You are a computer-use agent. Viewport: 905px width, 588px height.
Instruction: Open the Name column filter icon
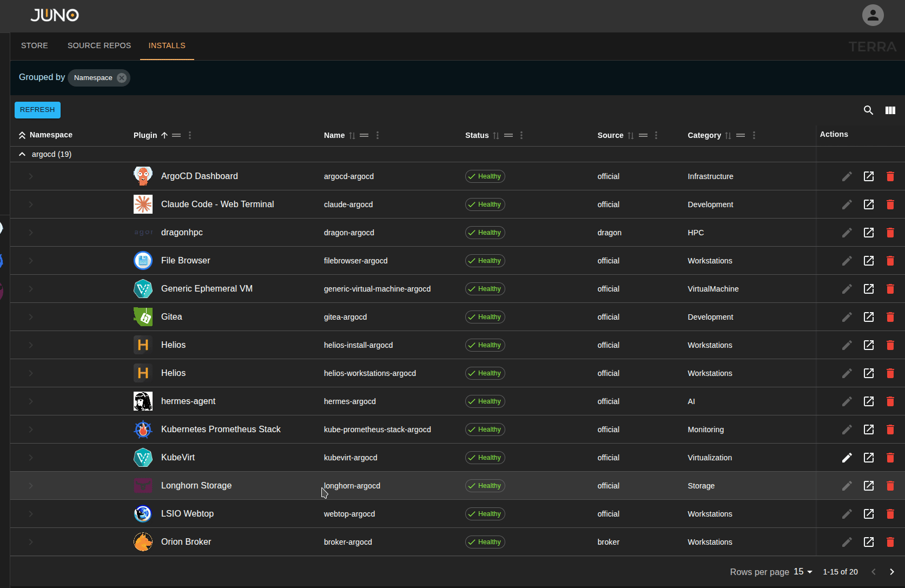(x=364, y=135)
